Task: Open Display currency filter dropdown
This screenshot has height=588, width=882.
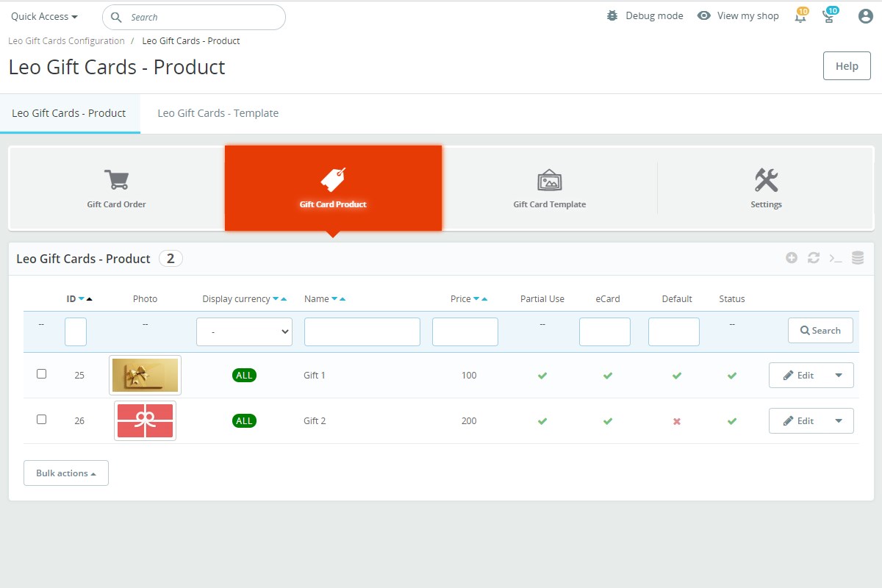Action: [x=244, y=331]
